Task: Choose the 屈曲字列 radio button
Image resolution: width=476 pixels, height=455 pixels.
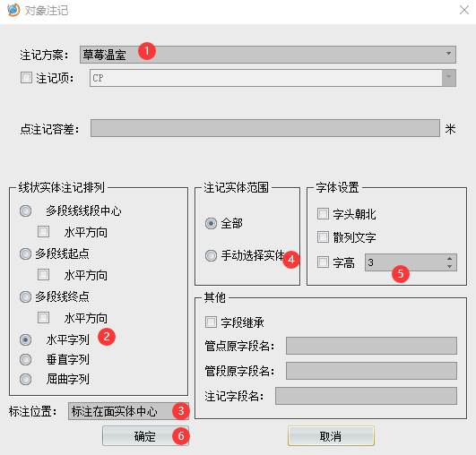Action: click(x=25, y=379)
